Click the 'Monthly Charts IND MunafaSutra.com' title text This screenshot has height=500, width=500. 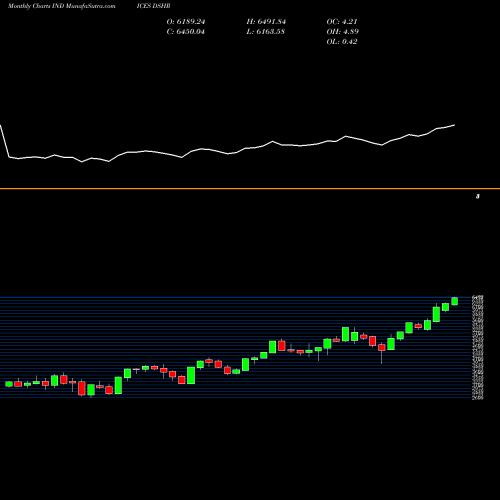[x=62, y=6]
